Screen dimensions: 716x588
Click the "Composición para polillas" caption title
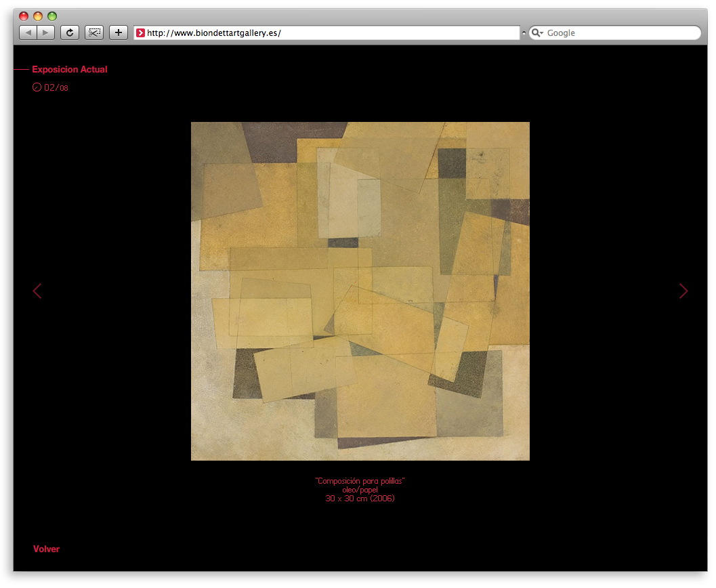coord(360,481)
